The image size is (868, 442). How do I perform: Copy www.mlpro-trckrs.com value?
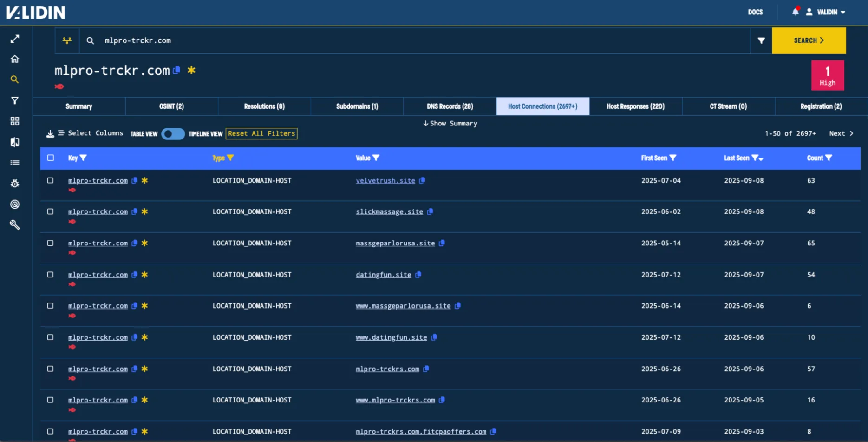pos(442,400)
